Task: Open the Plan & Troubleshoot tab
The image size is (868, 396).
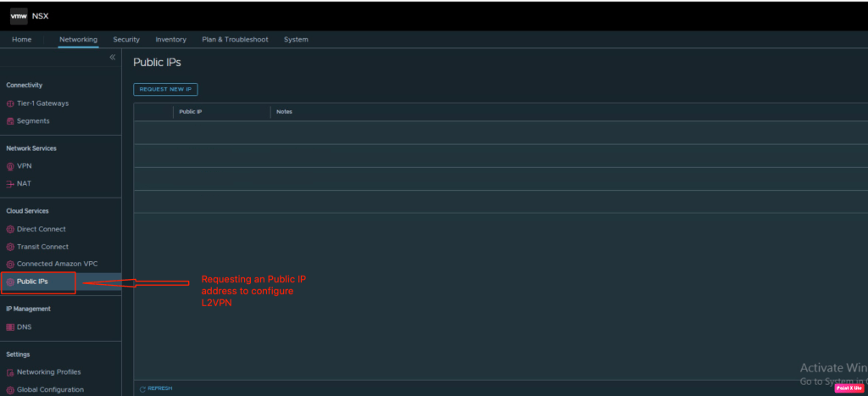Action: click(x=235, y=40)
